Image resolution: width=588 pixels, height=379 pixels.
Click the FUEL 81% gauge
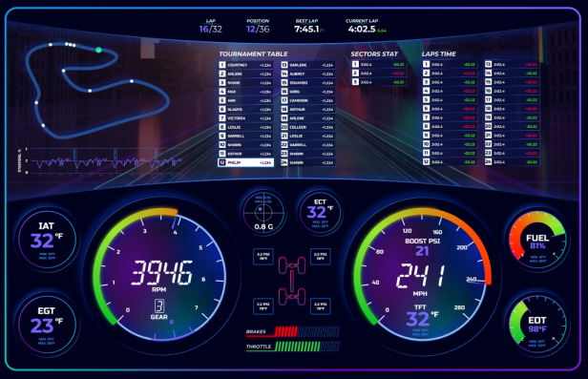[x=537, y=241]
